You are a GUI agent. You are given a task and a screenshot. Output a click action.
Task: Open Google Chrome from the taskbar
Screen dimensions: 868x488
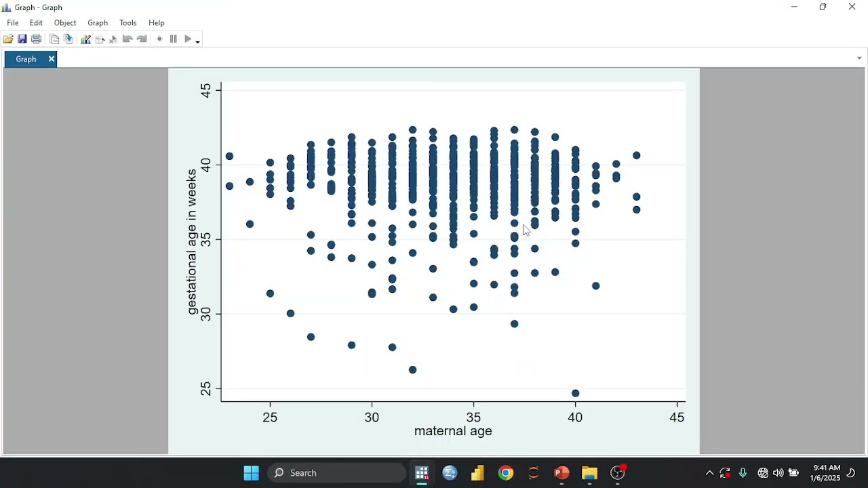click(506, 473)
